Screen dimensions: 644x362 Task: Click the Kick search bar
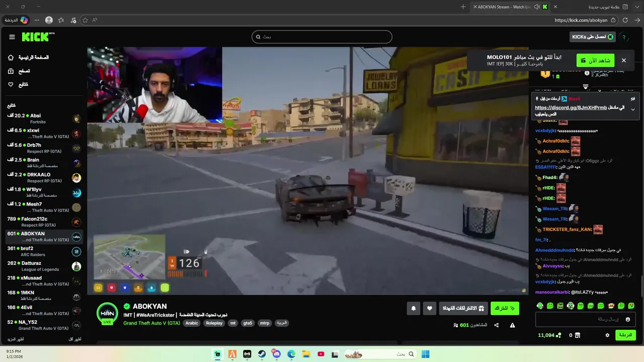(322, 37)
